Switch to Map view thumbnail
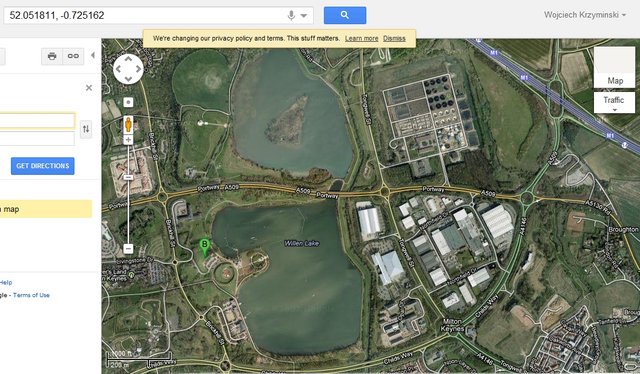Screen dimensions: 640x374 614,67
